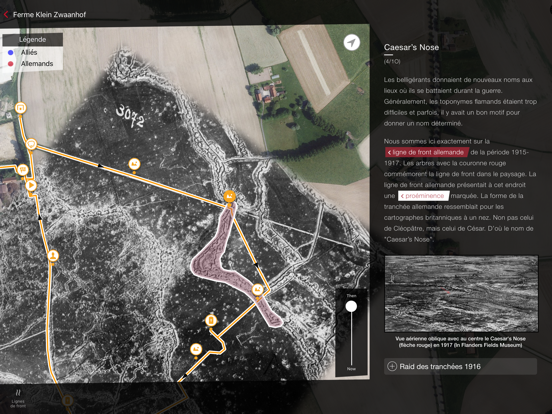Open the signpost marker near the farmhouse
552x414 pixels.
point(23,170)
